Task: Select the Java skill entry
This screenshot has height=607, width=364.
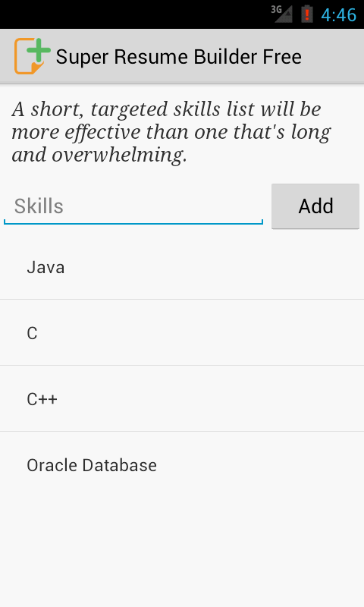Action: pyautogui.click(x=182, y=267)
